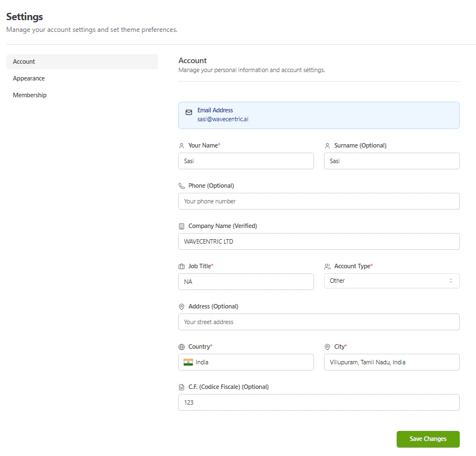Click the globe icon beside Country

tap(182, 346)
